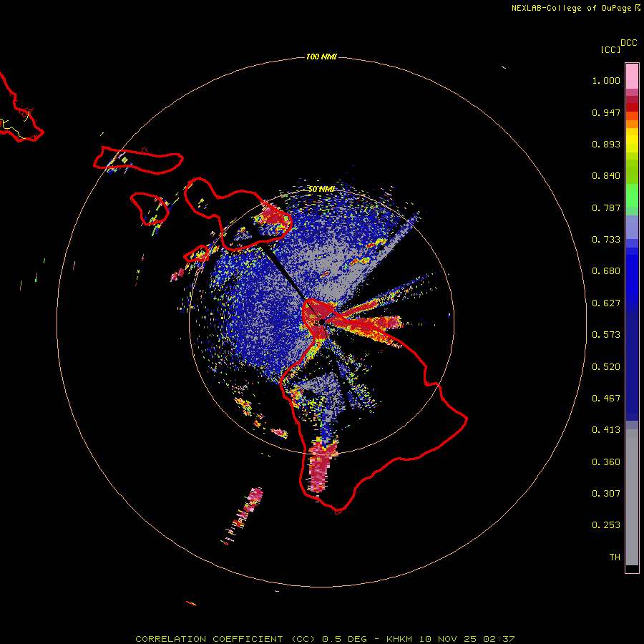This screenshot has width=644, height=644.
Task: Click the 0.5 DEG elevation text
Action: 345,639
